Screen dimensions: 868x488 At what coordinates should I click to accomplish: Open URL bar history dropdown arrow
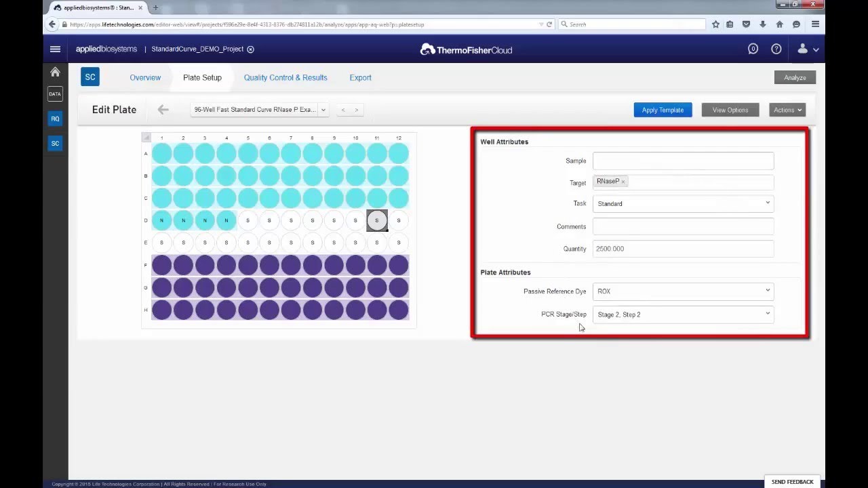pos(540,24)
